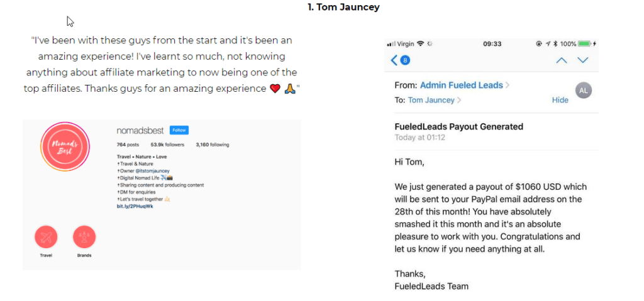The width and height of the screenshot is (644, 301).
Task: Expand Admin Fueled Leads sender details
Action: (x=465, y=85)
